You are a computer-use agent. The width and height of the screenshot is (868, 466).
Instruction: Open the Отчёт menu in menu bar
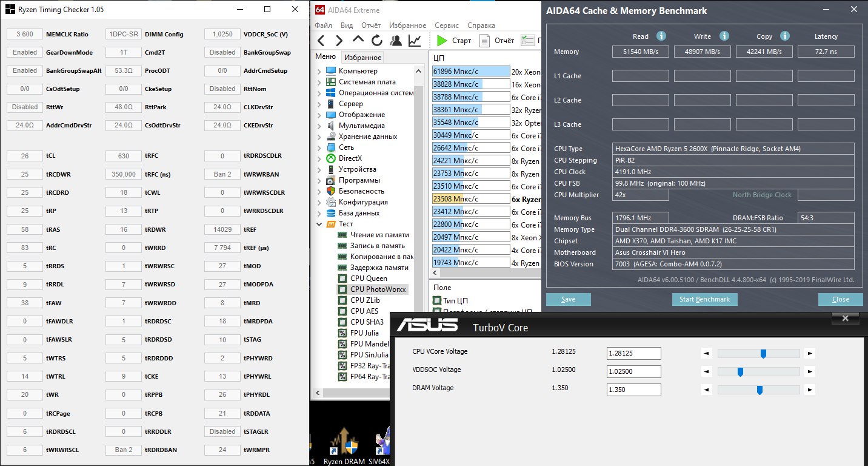[x=371, y=25]
